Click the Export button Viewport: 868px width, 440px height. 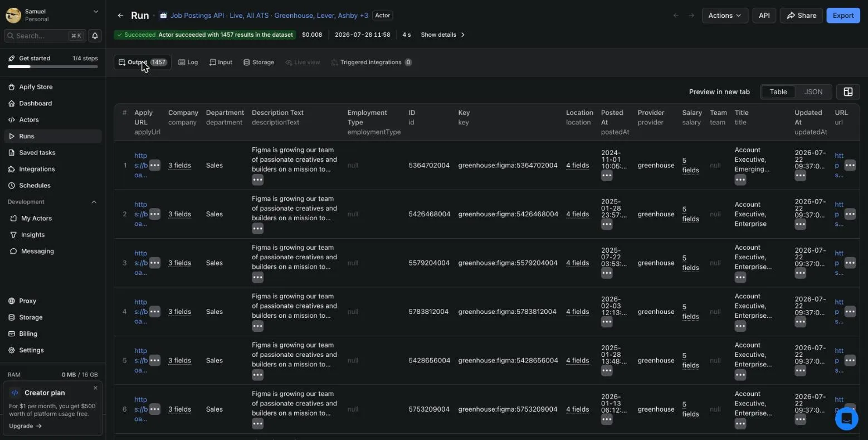(843, 16)
